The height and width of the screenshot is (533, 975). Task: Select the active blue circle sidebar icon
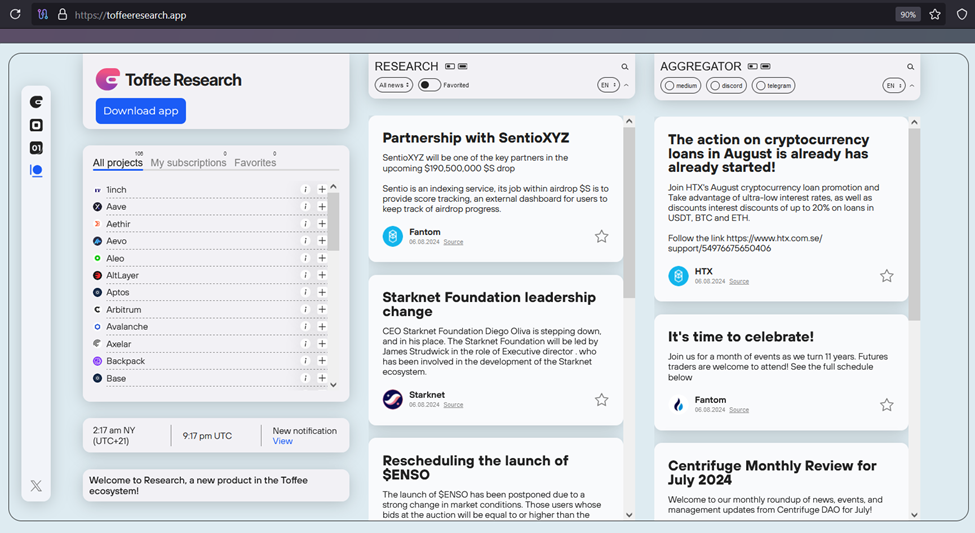tap(36, 170)
